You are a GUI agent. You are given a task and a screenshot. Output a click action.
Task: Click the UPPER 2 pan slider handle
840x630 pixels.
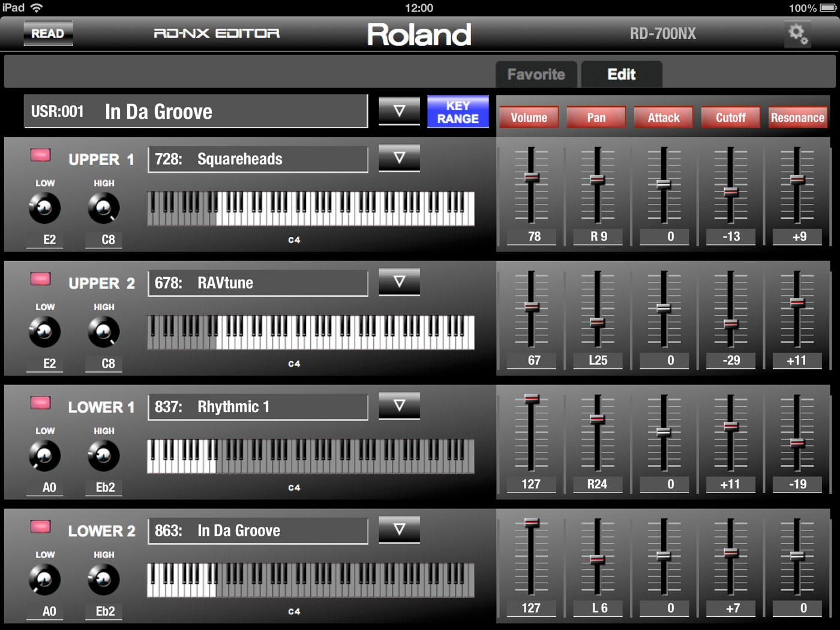pyautogui.click(x=597, y=322)
